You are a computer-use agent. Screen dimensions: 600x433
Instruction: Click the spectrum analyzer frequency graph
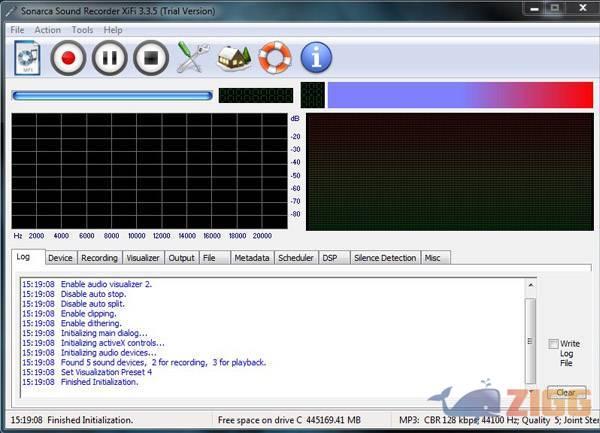pyautogui.click(x=150, y=171)
